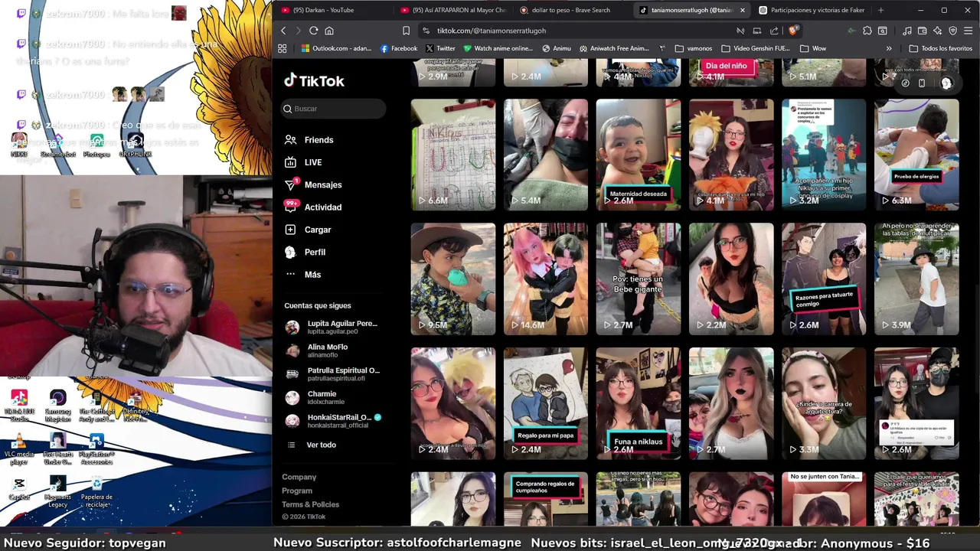Expand followed accounts with Ver todo
This screenshot has height=551, width=980.
(312, 445)
